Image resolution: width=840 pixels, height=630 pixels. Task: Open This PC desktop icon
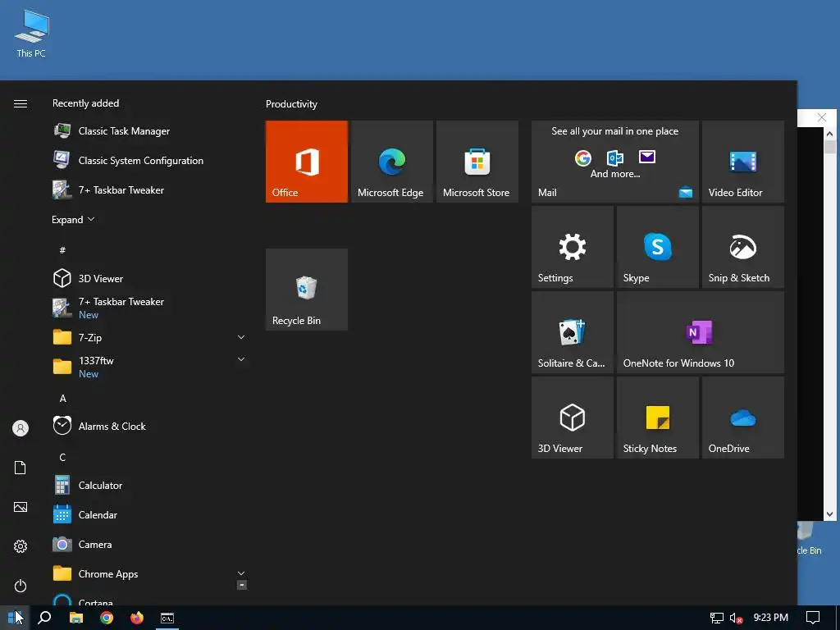[31, 33]
